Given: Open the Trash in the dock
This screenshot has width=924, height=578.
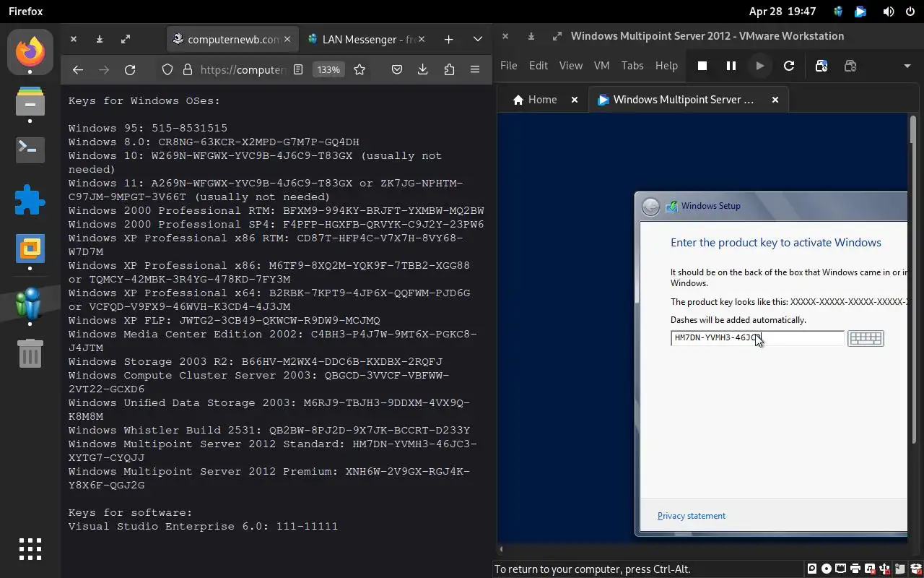Looking at the screenshot, I should pos(30,353).
